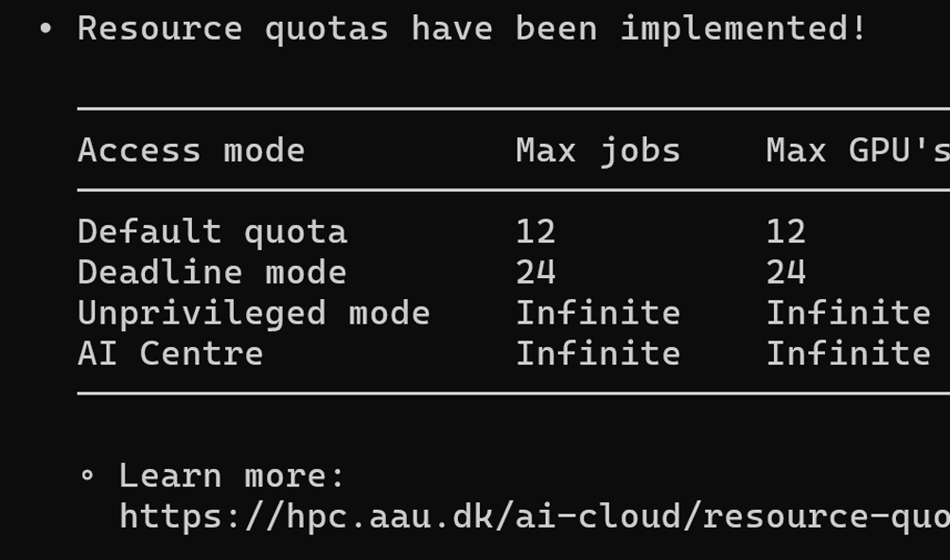The width and height of the screenshot is (950, 560).
Task: Select the "Access mode" column header
Action: [191, 150]
